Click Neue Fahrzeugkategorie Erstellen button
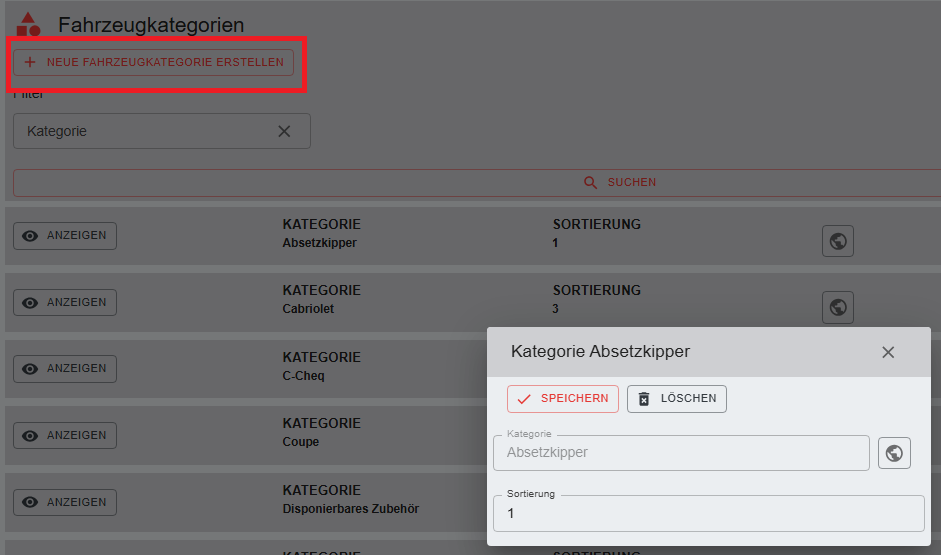The image size is (941, 555). 154,62
